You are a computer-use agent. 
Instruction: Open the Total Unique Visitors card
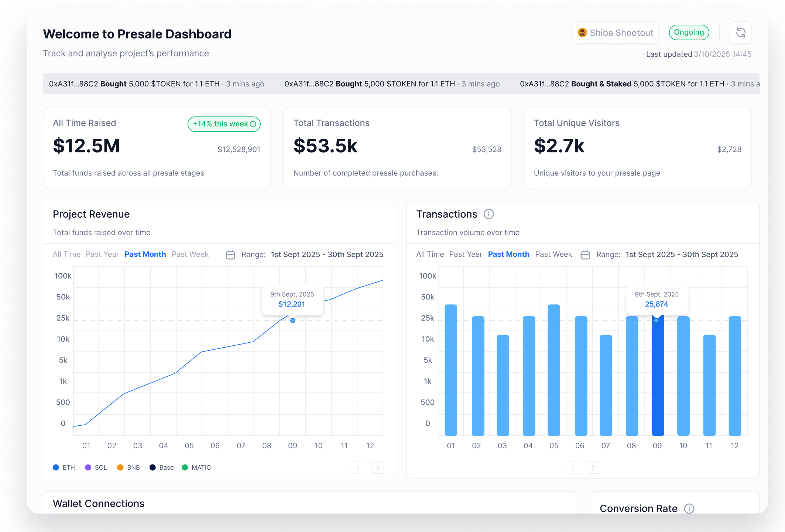point(638,148)
